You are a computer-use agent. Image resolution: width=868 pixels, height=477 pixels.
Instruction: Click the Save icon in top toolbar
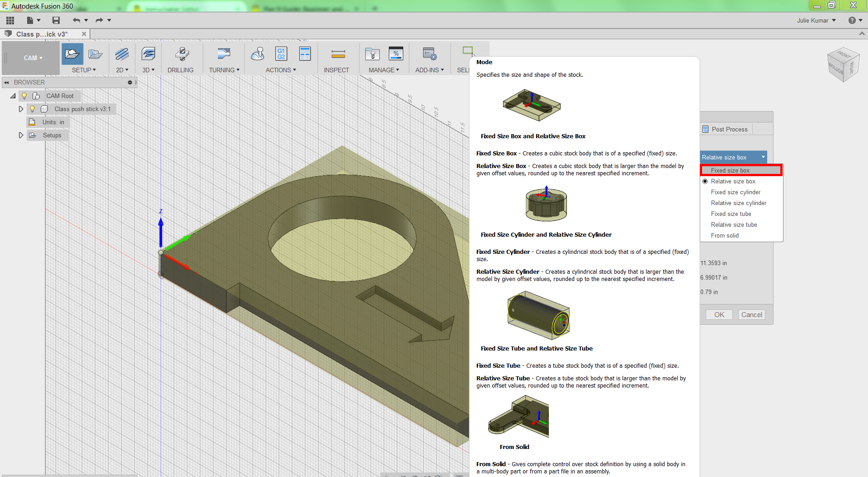tap(56, 20)
